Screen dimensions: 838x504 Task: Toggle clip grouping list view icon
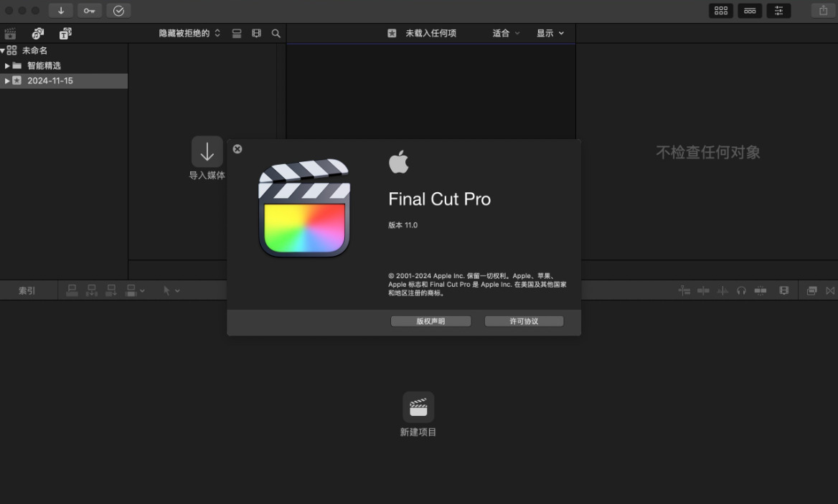point(237,33)
